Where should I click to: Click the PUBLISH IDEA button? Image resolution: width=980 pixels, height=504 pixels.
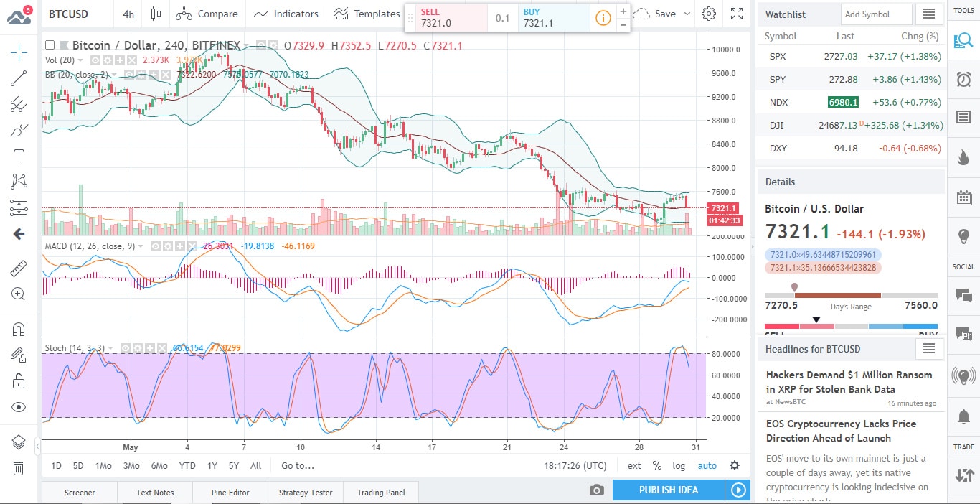pos(668,490)
